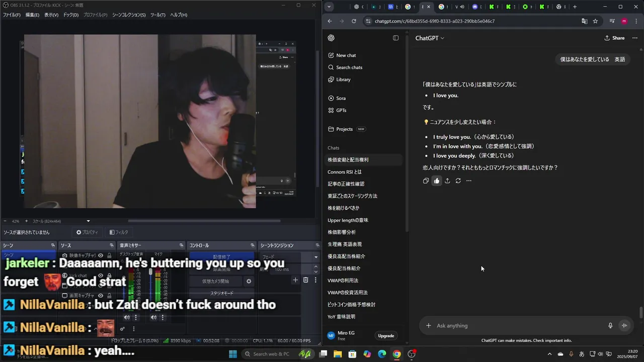Viewport: 644px width, 362px height.
Task: Toggle visibility eye of the 画面キャプチャ source
Action: 101,296
